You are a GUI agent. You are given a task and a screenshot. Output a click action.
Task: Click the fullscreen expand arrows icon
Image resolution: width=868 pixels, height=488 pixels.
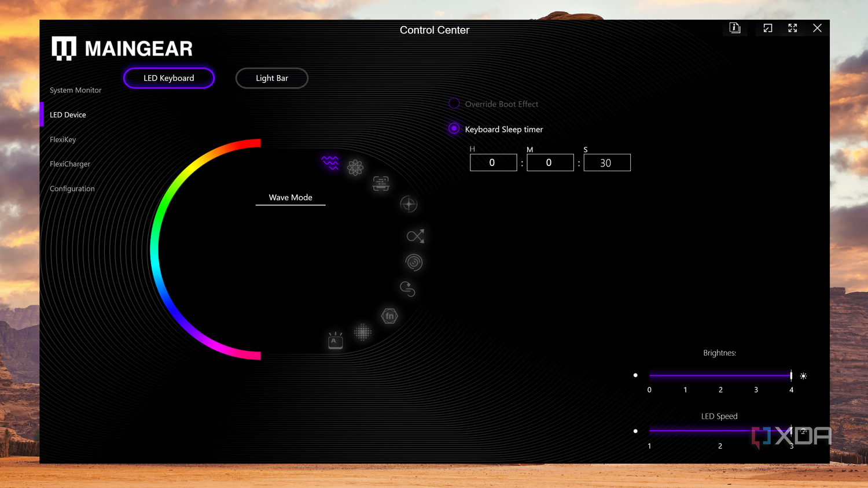point(792,28)
